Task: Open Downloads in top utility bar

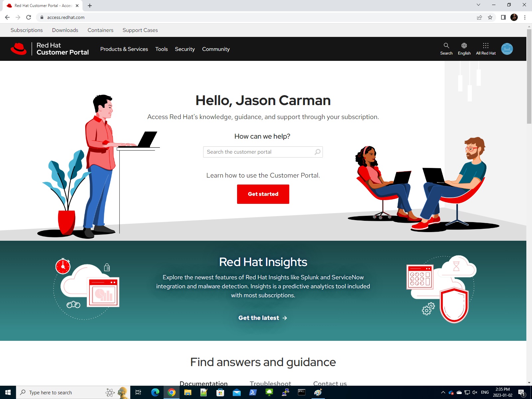Action: click(65, 30)
